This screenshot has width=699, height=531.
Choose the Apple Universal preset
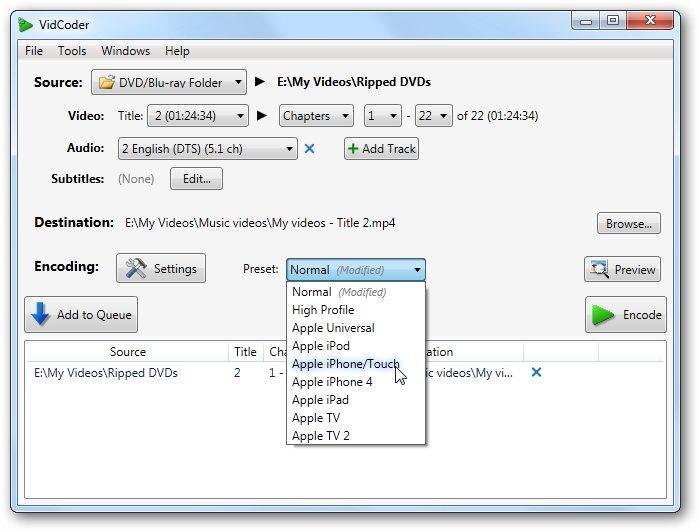[x=356, y=328]
